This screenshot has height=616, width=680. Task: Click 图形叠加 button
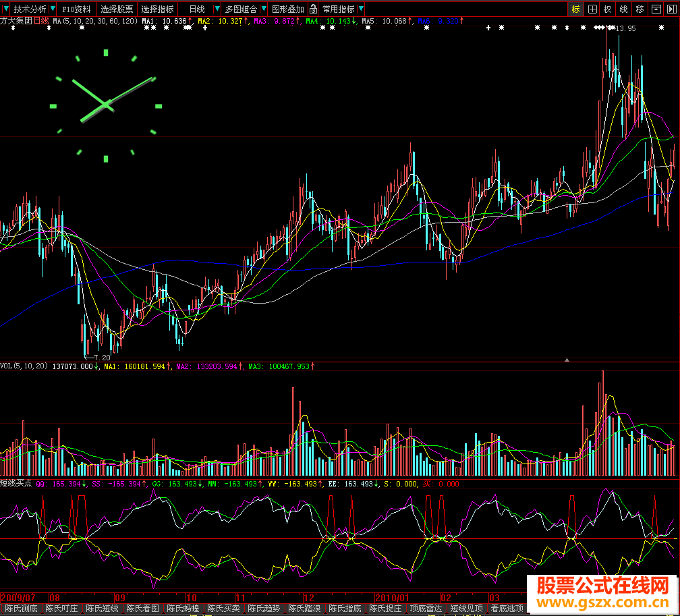tap(288, 9)
